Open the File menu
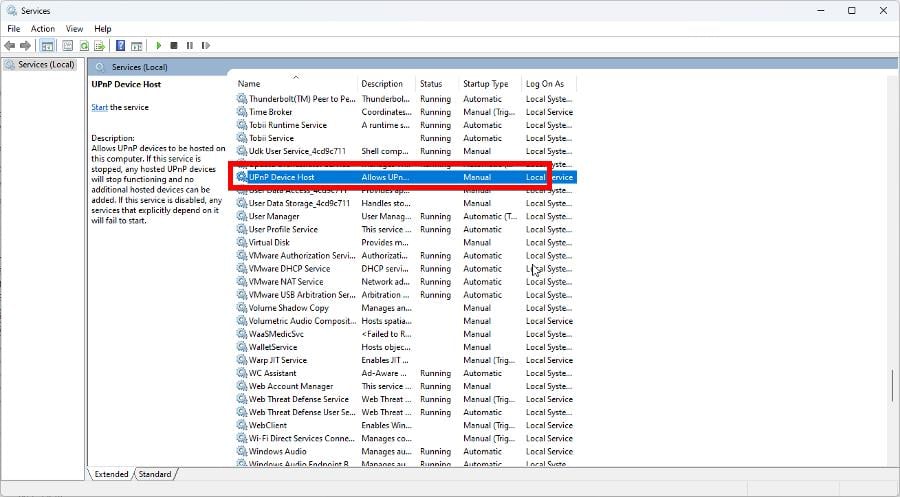This screenshot has height=497, width=900. 14,29
